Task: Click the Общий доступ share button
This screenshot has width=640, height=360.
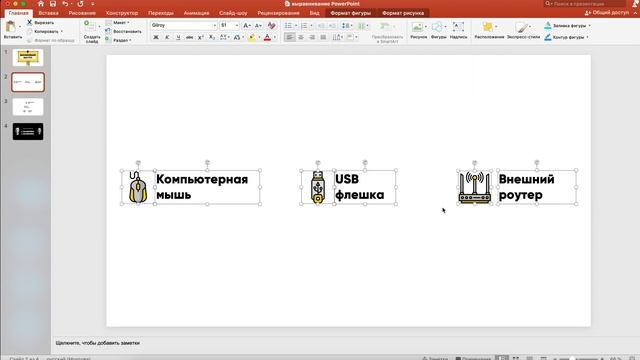Action: pos(607,13)
